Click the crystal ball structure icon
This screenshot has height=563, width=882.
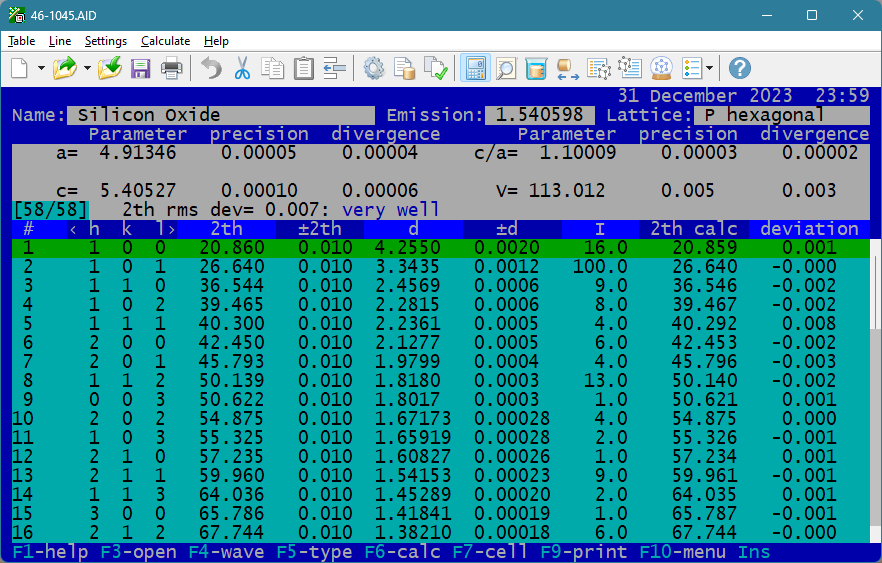pos(662,69)
